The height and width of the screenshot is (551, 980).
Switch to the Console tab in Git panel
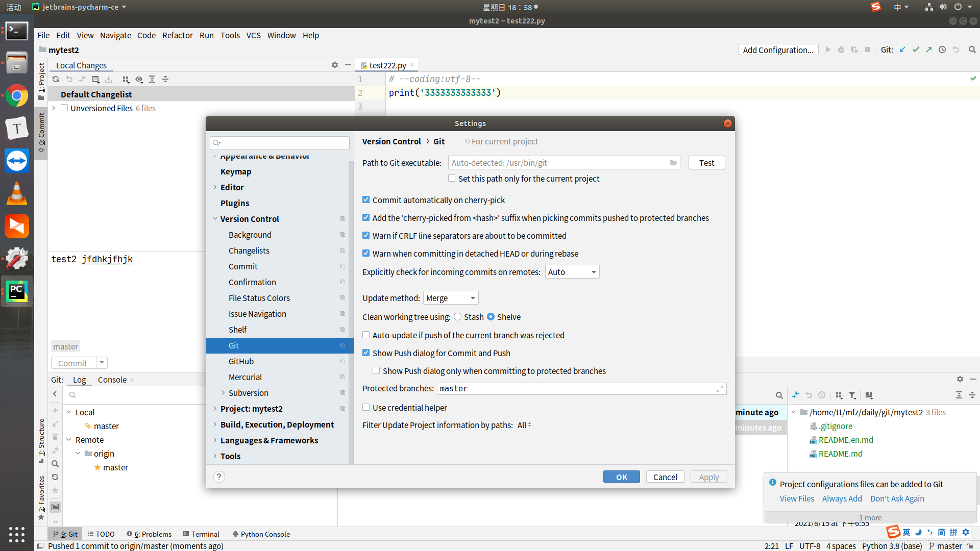(x=112, y=380)
